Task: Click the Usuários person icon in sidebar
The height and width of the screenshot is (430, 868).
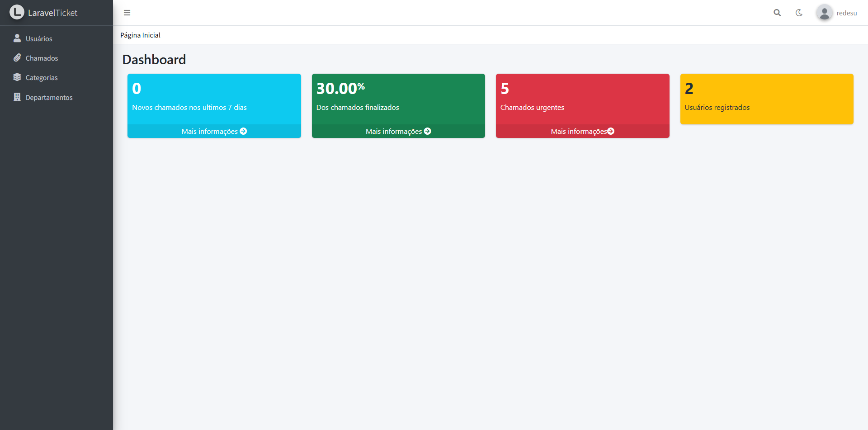Action: click(17, 38)
